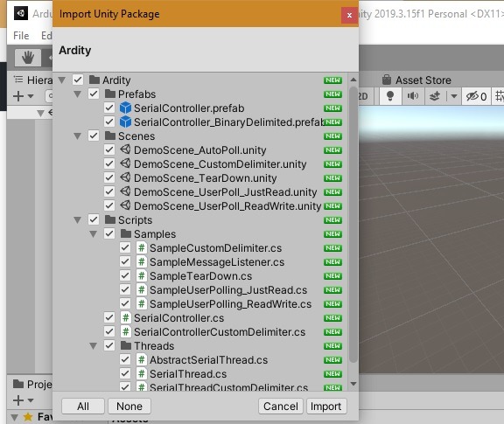Image resolution: width=504 pixels, height=424 pixels.
Task: Select SerialThreadCustomDelimiter.cs row text
Action: [228, 387]
